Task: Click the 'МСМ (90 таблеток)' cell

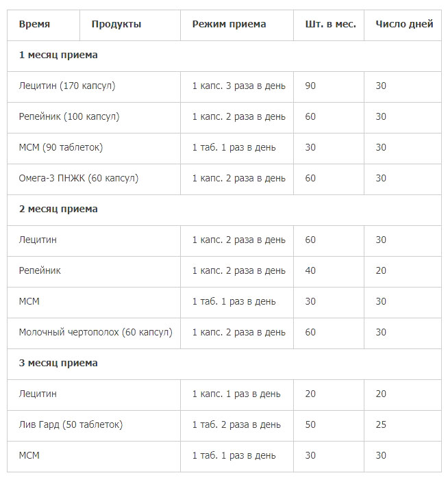Action: click(94, 149)
